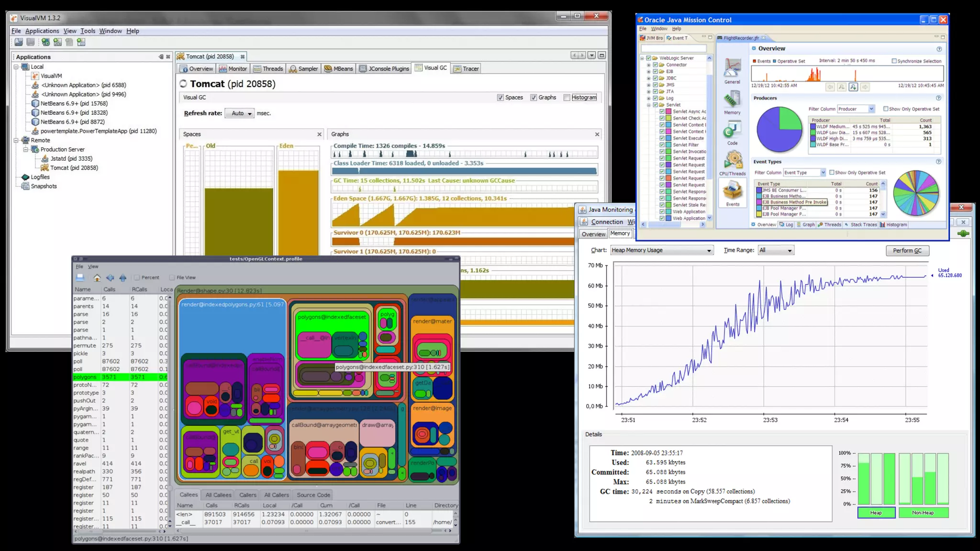Minimize the Applications panel using its pin icon

(161, 57)
